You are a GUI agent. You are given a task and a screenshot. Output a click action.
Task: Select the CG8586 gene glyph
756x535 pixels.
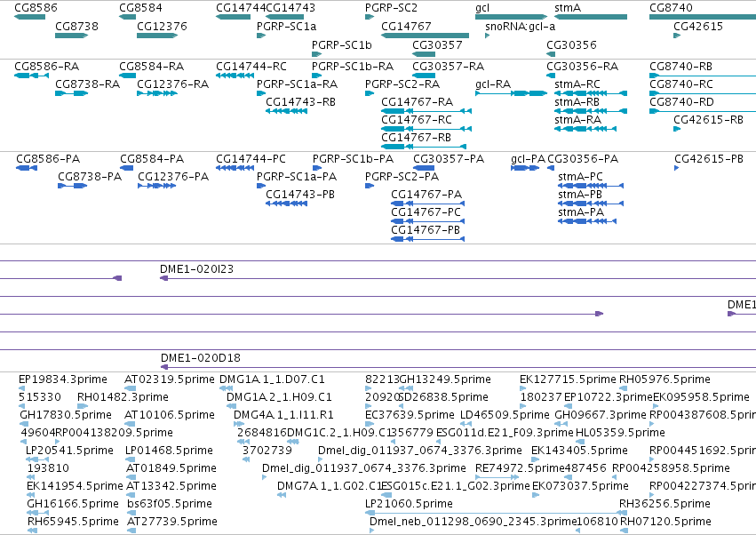click(x=30, y=17)
